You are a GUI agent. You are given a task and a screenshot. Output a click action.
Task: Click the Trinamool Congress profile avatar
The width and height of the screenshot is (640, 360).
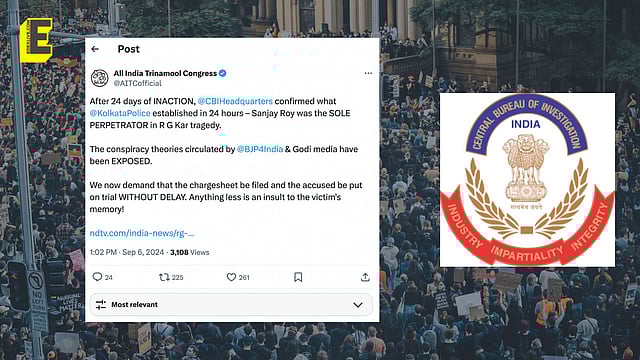click(99, 78)
